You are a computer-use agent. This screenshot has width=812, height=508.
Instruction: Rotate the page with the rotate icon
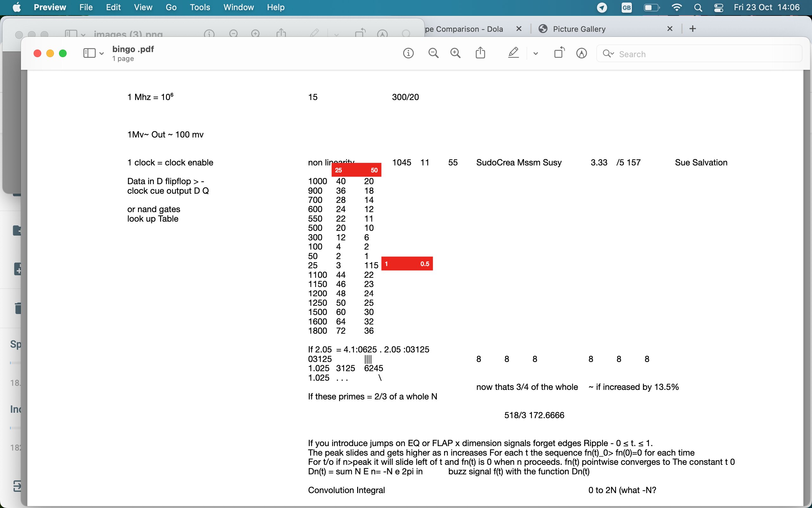click(x=559, y=53)
